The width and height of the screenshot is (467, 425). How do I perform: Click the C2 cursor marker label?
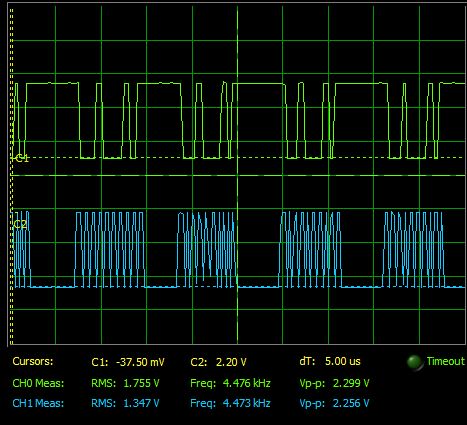click(19, 225)
